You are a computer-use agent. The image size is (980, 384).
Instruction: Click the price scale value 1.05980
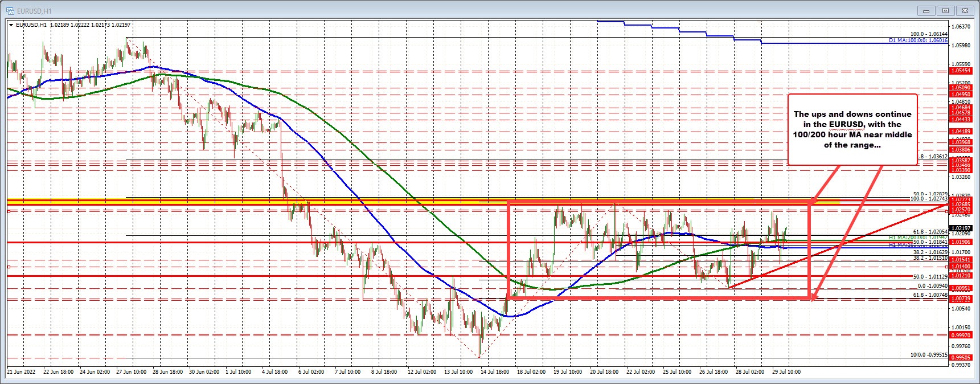[x=961, y=46]
